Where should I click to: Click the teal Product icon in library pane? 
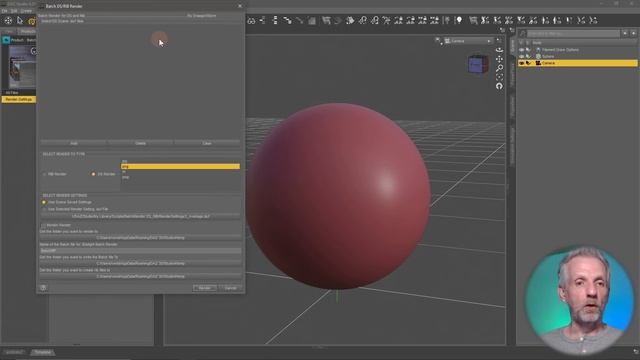click(6, 40)
